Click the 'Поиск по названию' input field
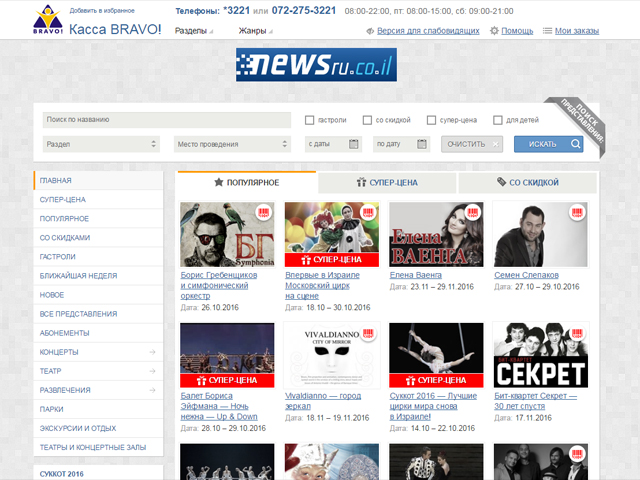Viewport: 640px width, 480px height. click(167, 120)
